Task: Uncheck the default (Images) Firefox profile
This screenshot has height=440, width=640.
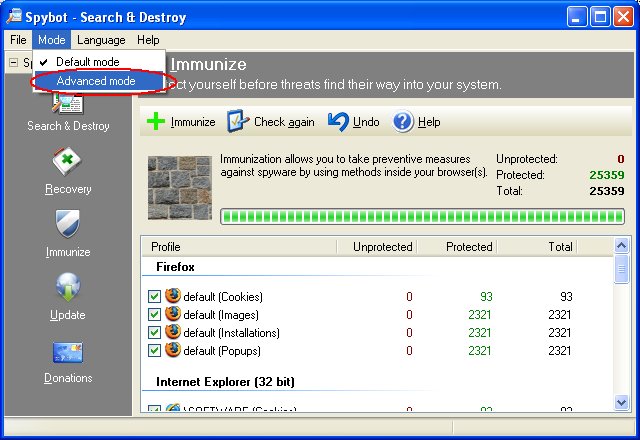Action: coord(154,315)
